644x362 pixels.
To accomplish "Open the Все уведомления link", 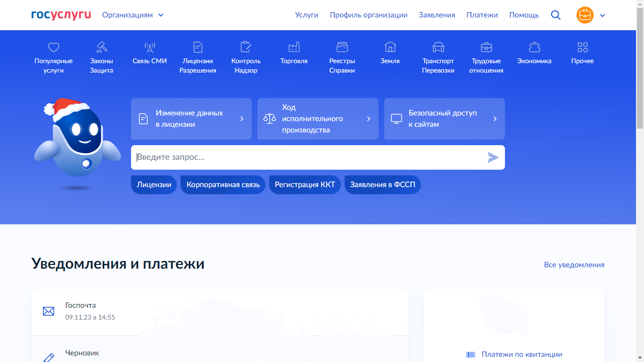I will [574, 265].
